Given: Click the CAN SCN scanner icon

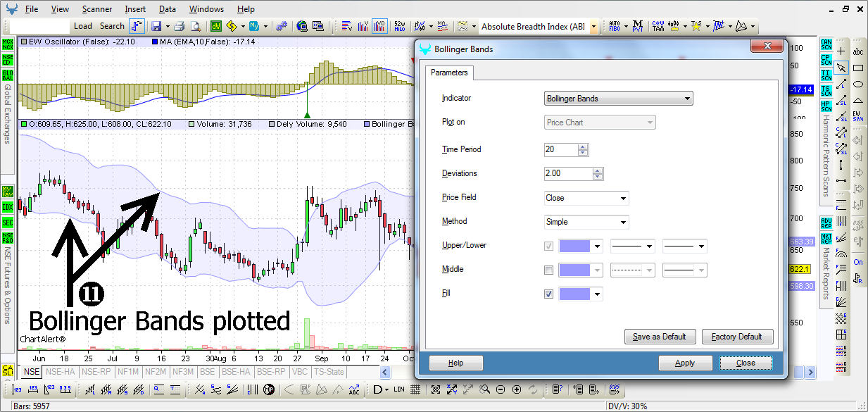Looking at the screenshot, I should click(x=826, y=44).
